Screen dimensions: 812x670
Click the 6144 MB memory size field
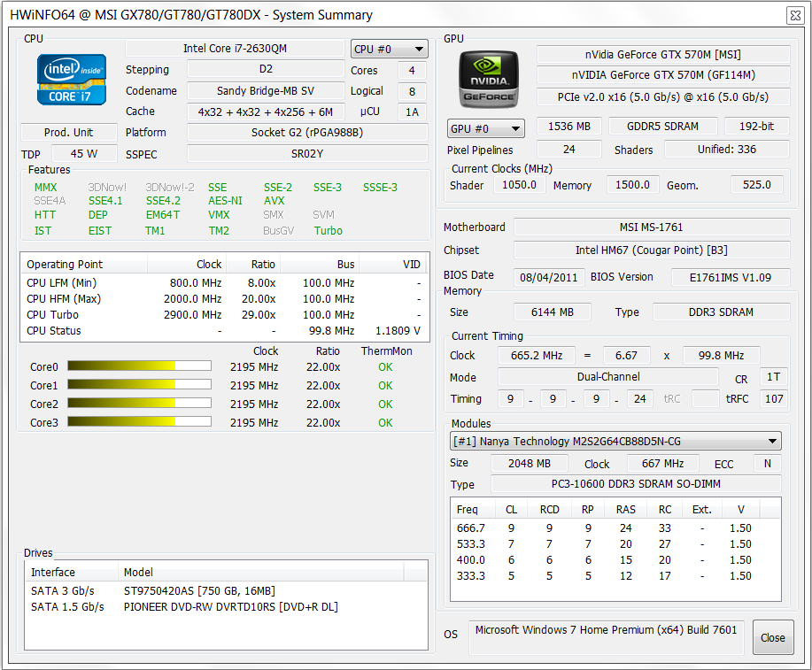pos(552,312)
